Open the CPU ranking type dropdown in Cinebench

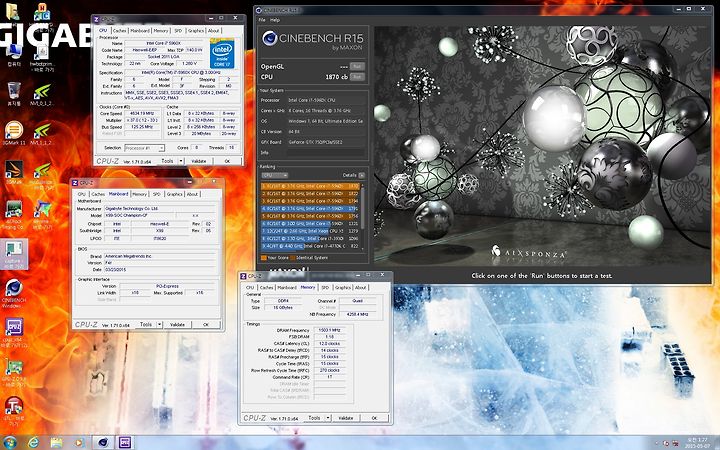275,175
